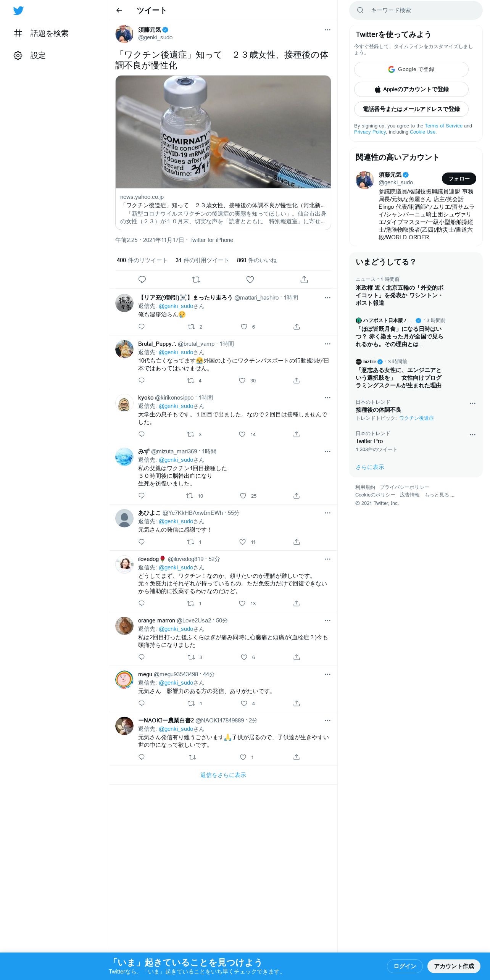Open 話題を検索 in the sidebar
This screenshot has height=980, width=490.
(41, 33)
